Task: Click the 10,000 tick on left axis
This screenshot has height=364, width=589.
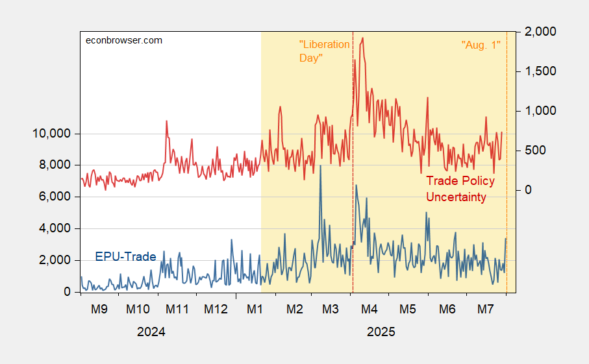Action: tap(51, 134)
